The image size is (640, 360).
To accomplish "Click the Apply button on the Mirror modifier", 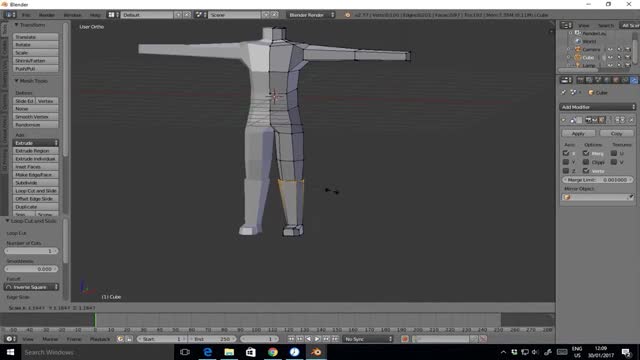I will coord(578,133).
